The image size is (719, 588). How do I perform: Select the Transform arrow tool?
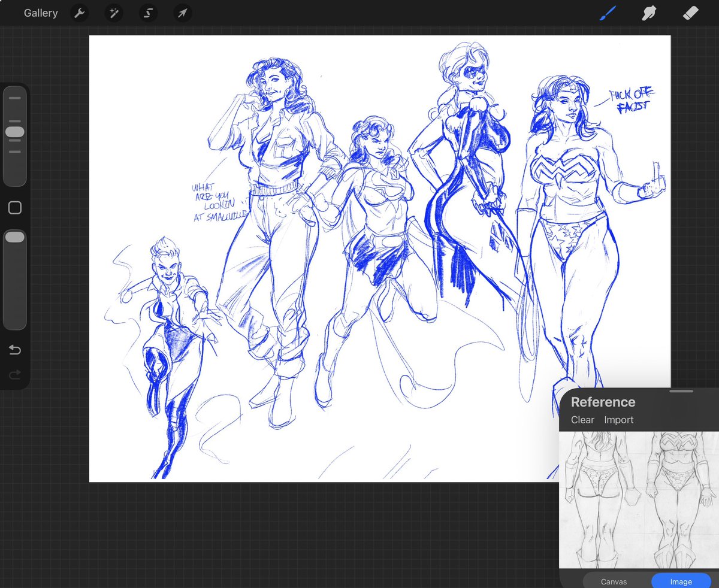tap(183, 13)
